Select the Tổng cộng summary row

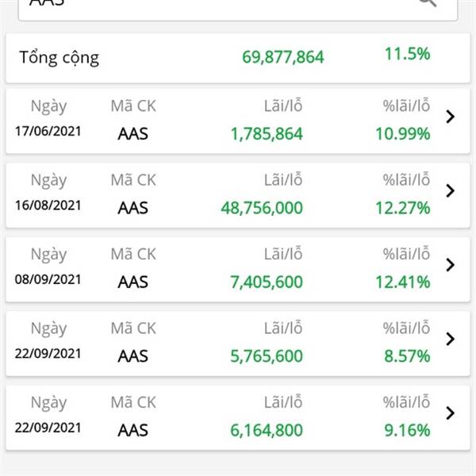238,58
